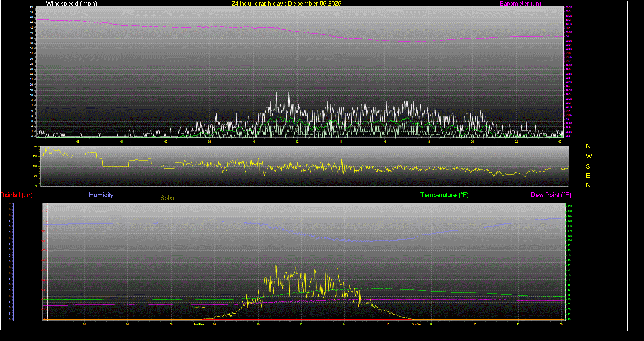Select the S compass direction label
This screenshot has height=341, width=644.
(x=588, y=167)
